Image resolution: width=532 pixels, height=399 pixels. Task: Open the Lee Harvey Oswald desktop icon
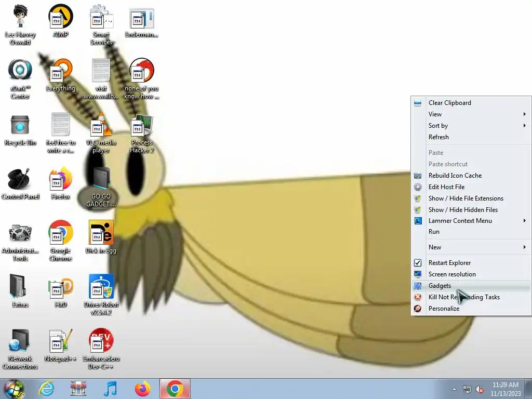coord(20,24)
